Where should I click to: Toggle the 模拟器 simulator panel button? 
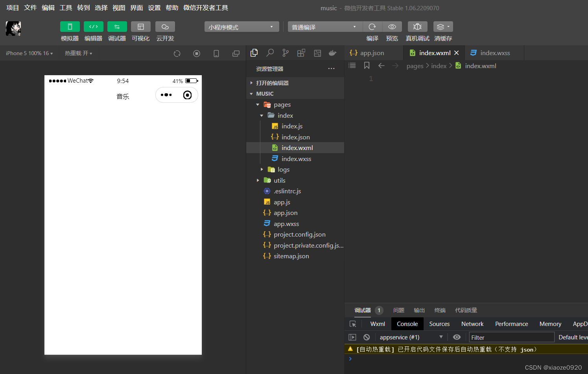(x=70, y=27)
